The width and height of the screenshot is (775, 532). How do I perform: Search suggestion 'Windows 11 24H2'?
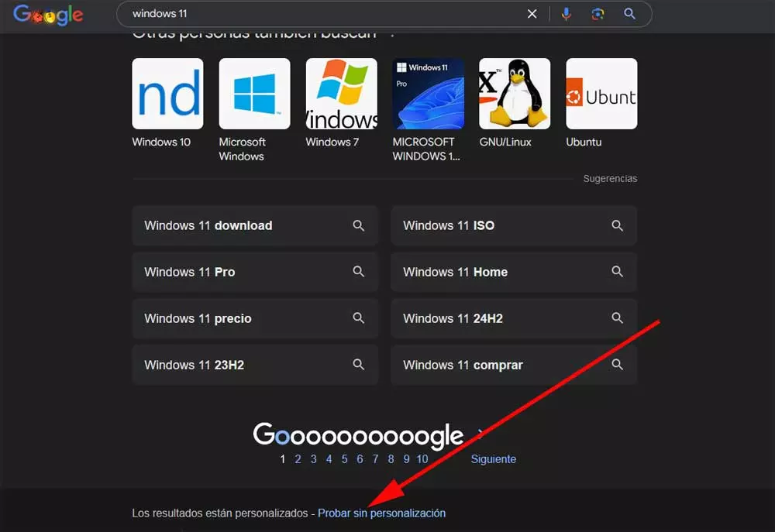pyautogui.click(x=514, y=318)
